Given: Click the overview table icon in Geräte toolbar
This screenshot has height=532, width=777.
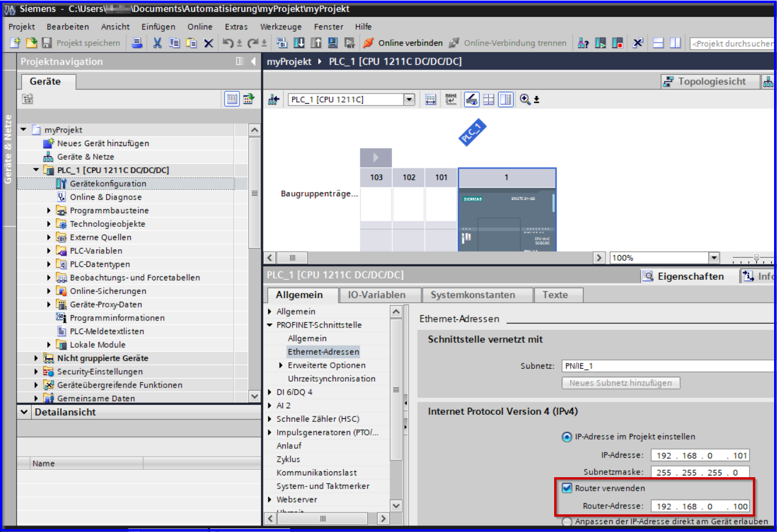Looking at the screenshot, I should [x=232, y=99].
